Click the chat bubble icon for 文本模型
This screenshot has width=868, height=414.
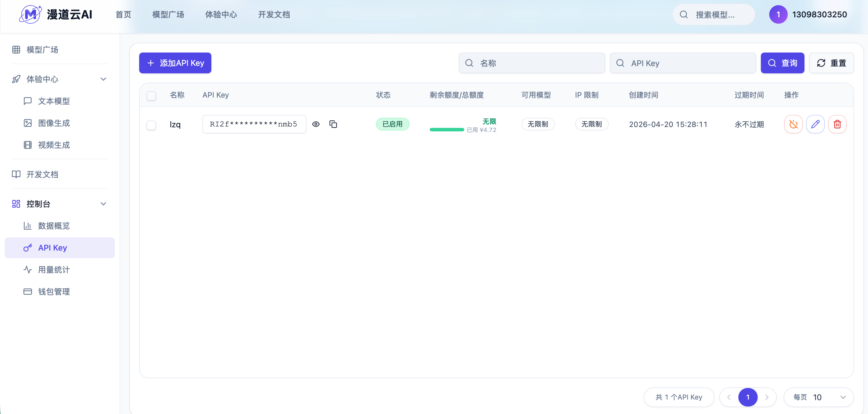(28, 101)
